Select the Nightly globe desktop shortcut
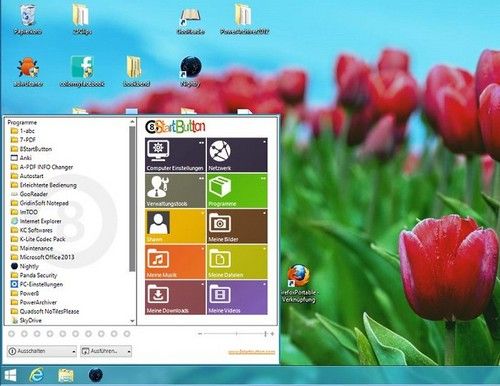 [x=191, y=71]
